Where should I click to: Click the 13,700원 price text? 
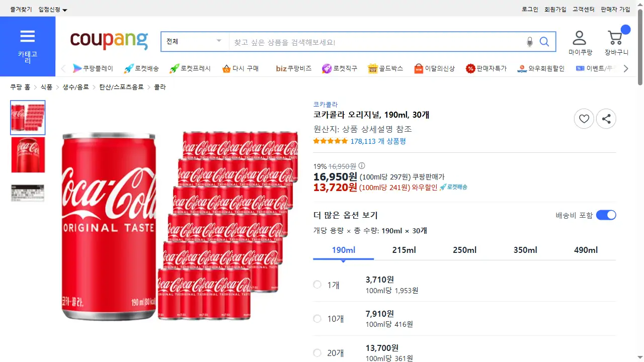(382, 348)
